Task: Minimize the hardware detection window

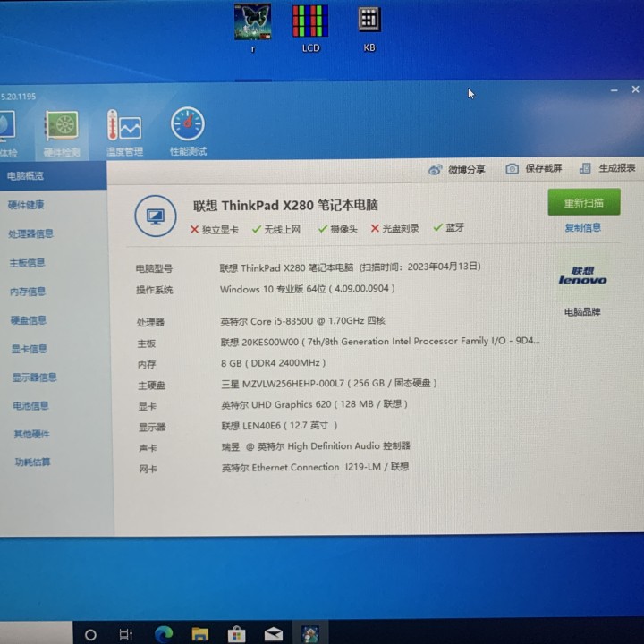Action: 614,90
